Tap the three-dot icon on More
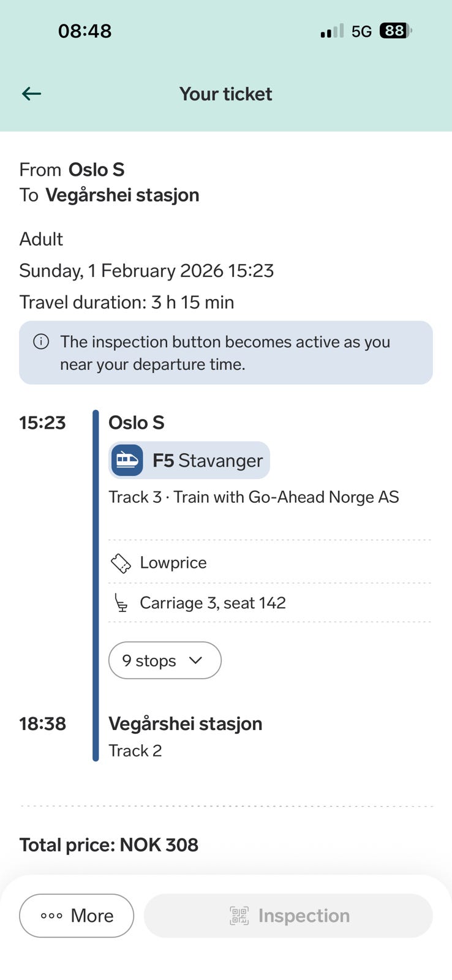Viewport: 452px width, 980px height. 51,916
